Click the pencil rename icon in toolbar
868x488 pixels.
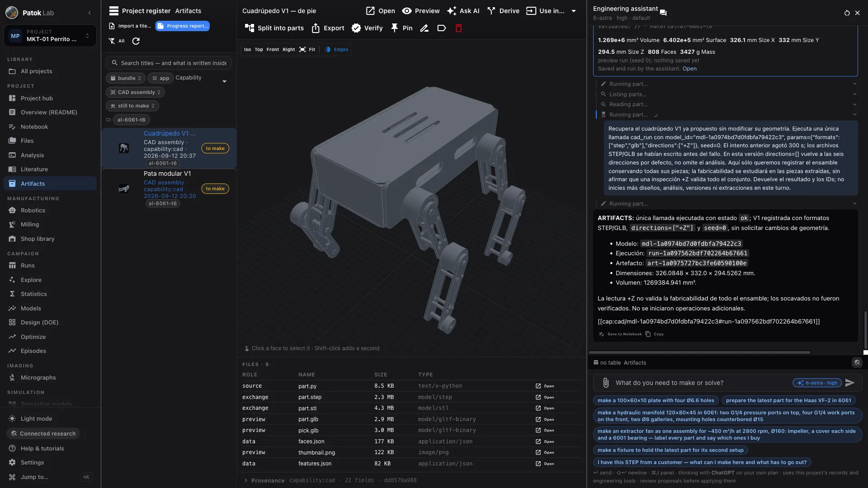[x=424, y=28]
